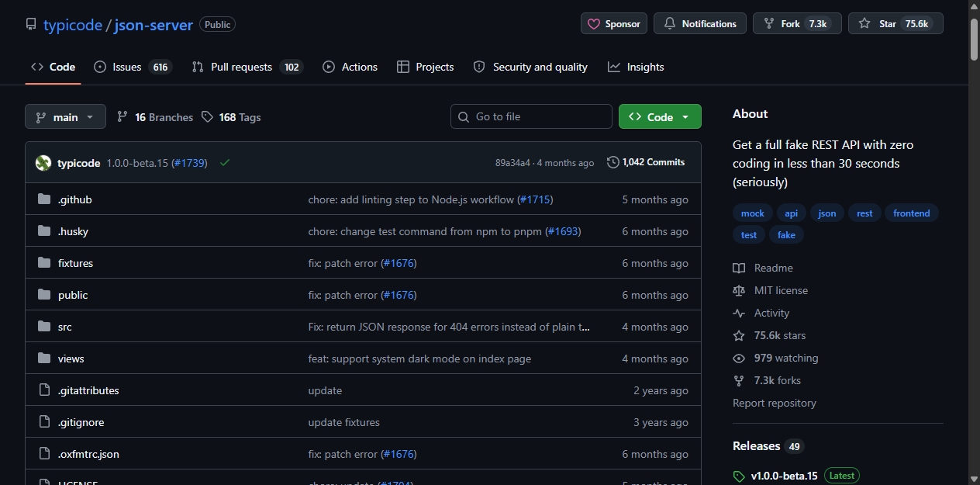This screenshot has width=980, height=485.
Task: Click the .gitignore file icon
Action: 44,422
